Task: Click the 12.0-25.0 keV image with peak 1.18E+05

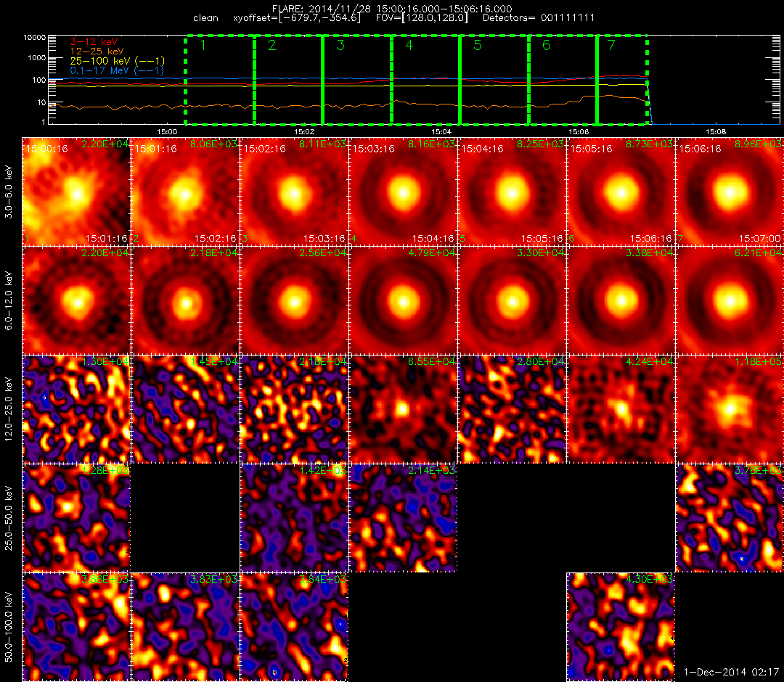Action: point(730,410)
